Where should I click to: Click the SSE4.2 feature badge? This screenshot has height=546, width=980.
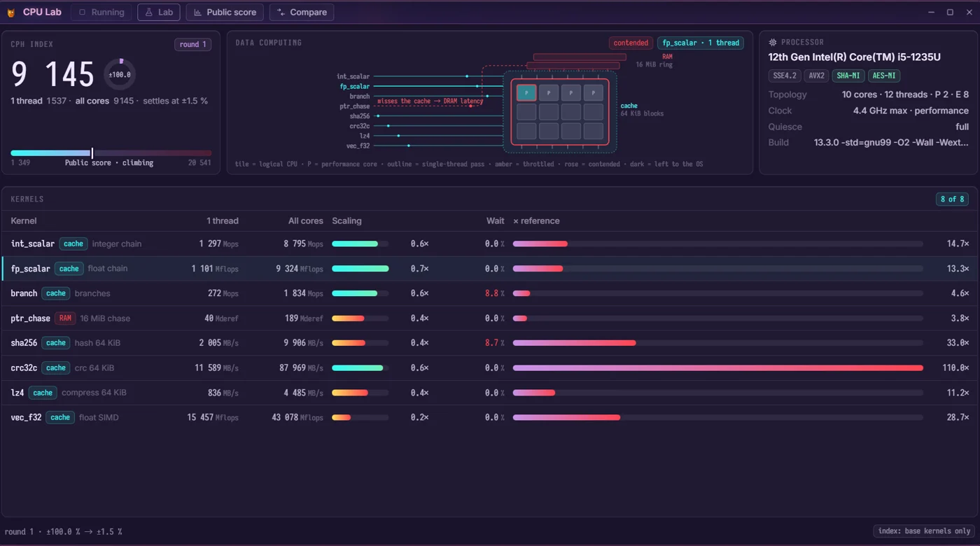pos(784,76)
